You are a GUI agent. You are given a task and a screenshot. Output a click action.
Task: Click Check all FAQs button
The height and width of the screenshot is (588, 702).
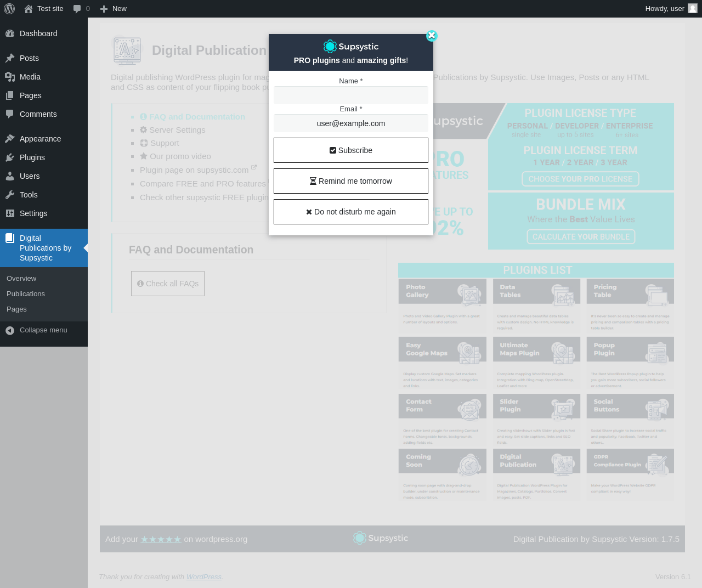tap(168, 284)
